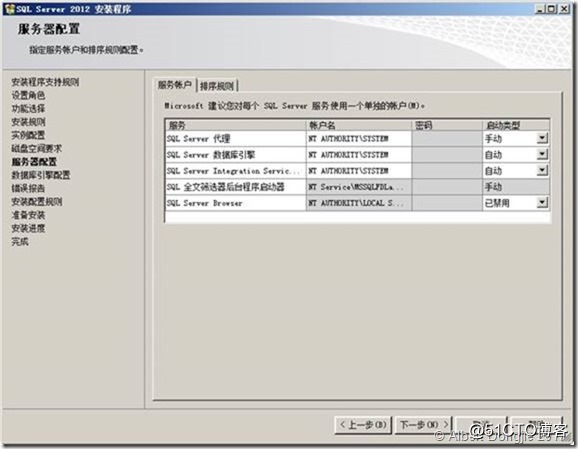Click 错误报告 step in sidebar

(x=28, y=188)
